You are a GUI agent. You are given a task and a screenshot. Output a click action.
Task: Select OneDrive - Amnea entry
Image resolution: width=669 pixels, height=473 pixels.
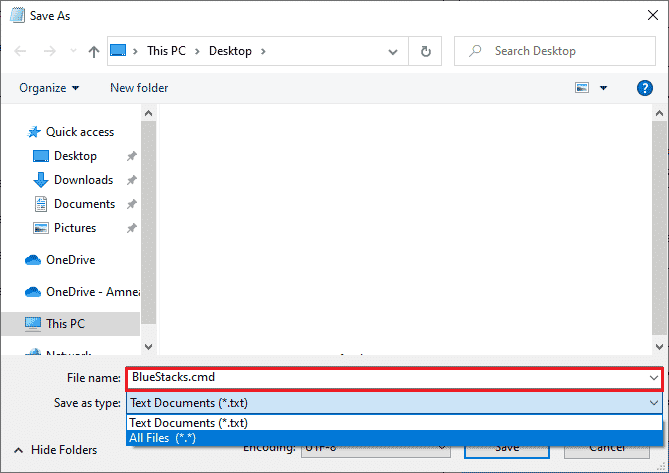coord(93,292)
